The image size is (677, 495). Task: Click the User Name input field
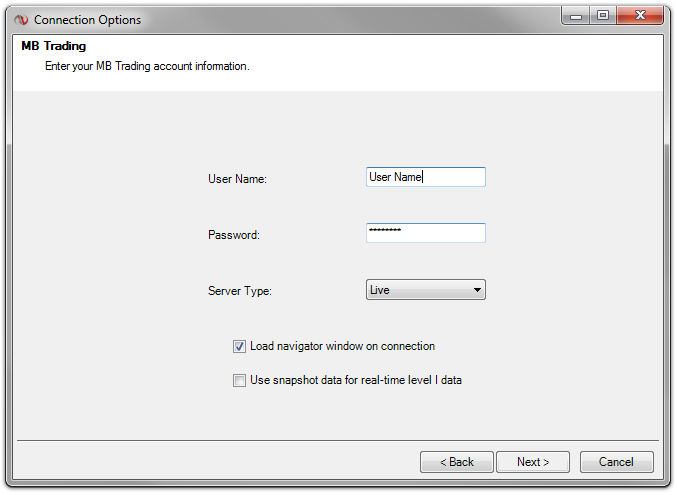click(x=425, y=177)
